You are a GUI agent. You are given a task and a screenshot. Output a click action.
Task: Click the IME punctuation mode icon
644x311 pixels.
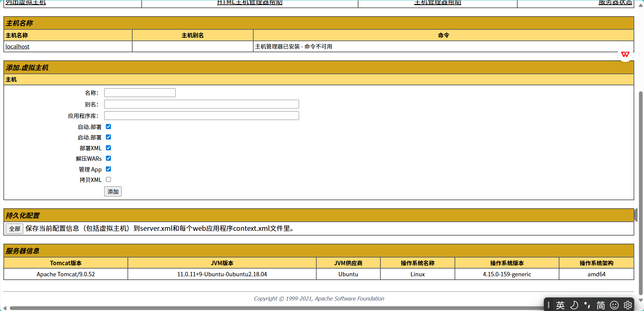[x=587, y=305]
